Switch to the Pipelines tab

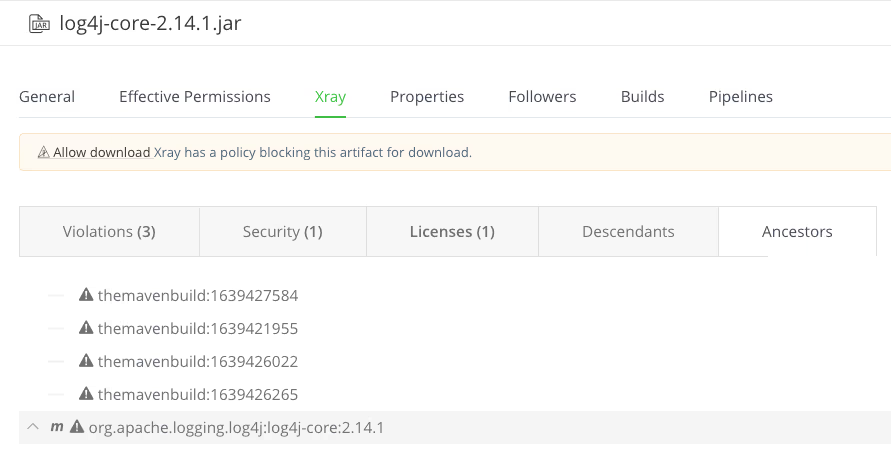740,97
